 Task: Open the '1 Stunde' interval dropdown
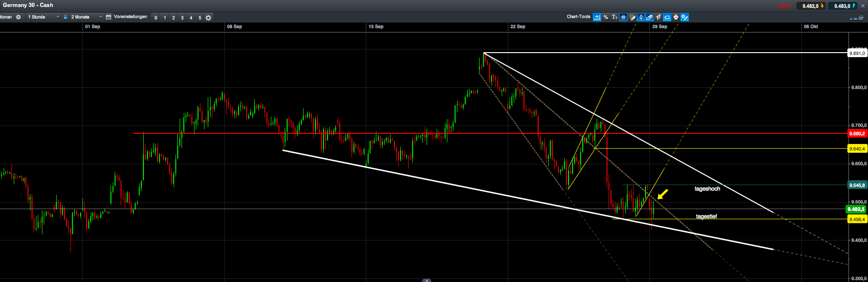[x=44, y=17]
